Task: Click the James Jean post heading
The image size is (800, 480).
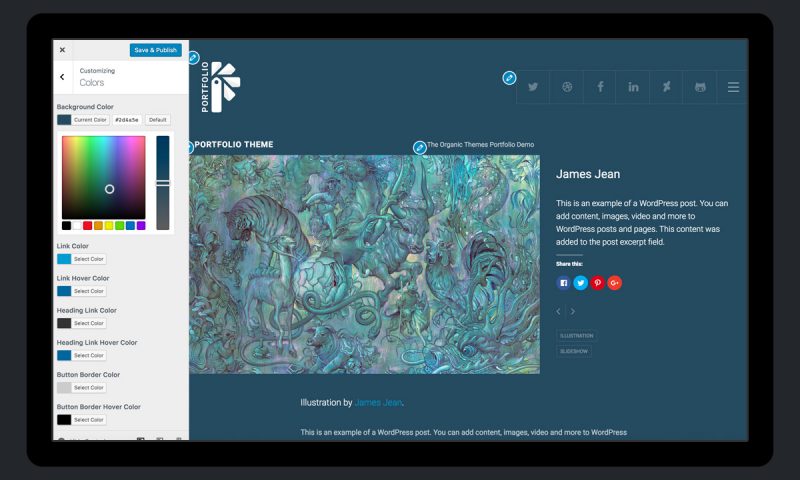Action: pos(588,174)
